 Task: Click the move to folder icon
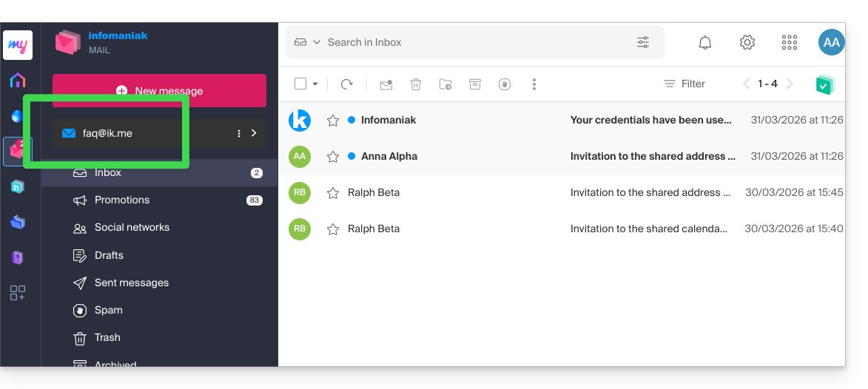445,84
